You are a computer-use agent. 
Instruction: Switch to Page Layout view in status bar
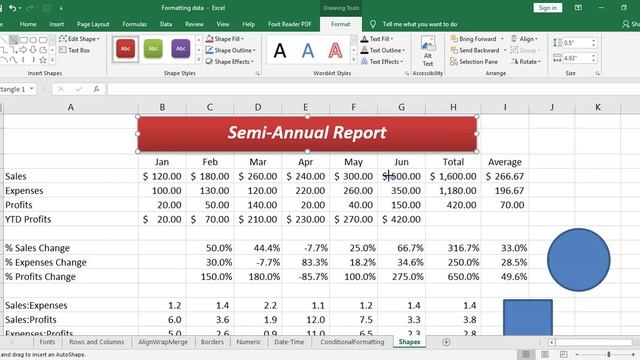tap(544, 354)
